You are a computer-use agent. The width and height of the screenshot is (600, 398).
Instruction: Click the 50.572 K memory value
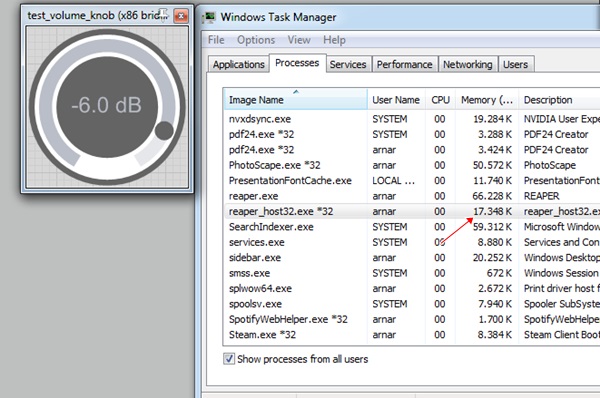(492, 165)
